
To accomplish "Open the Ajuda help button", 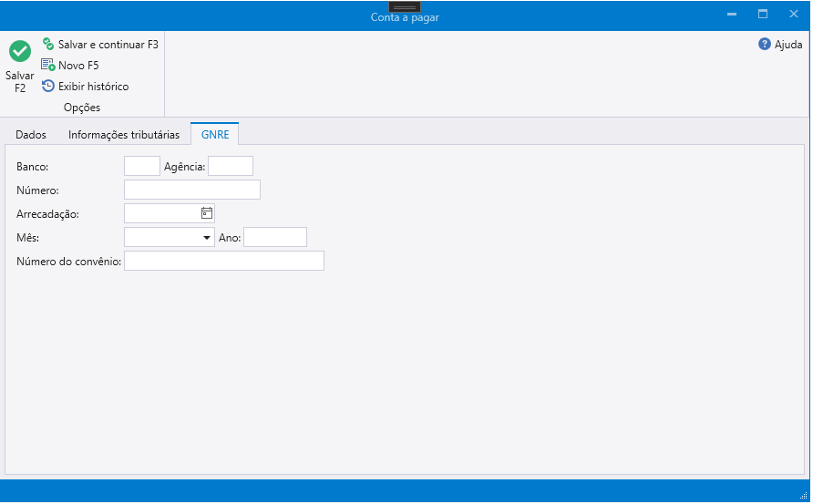I will click(x=780, y=44).
